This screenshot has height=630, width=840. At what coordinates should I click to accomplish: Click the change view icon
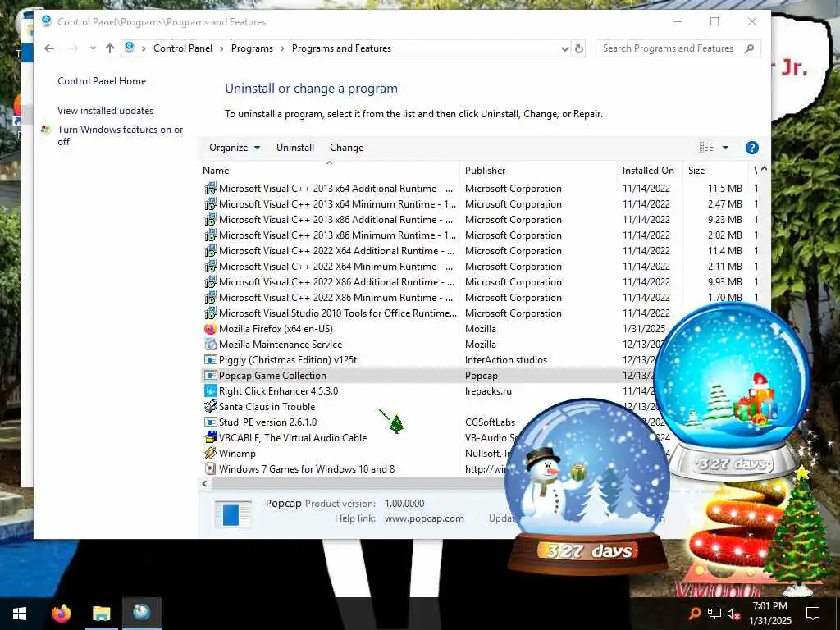[706, 148]
